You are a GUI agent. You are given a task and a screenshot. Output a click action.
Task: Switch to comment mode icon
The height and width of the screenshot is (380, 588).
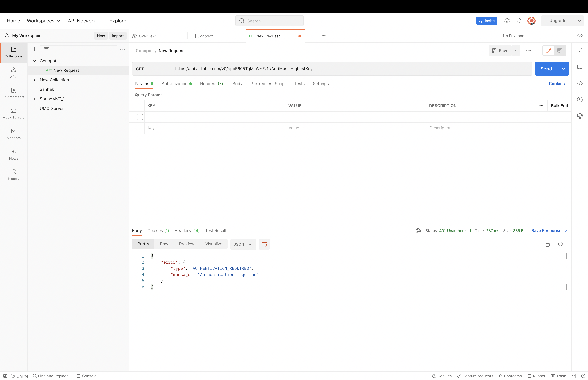click(x=560, y=51)
